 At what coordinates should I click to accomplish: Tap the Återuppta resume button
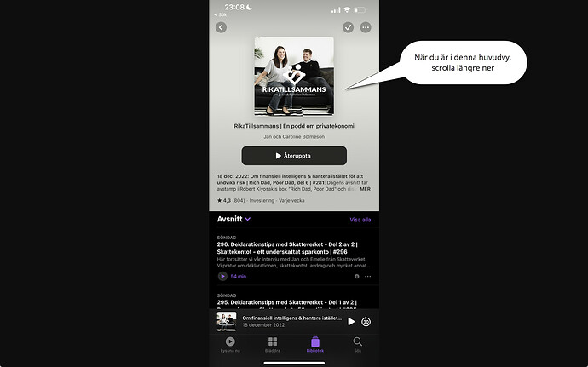(x=294, y=156)
